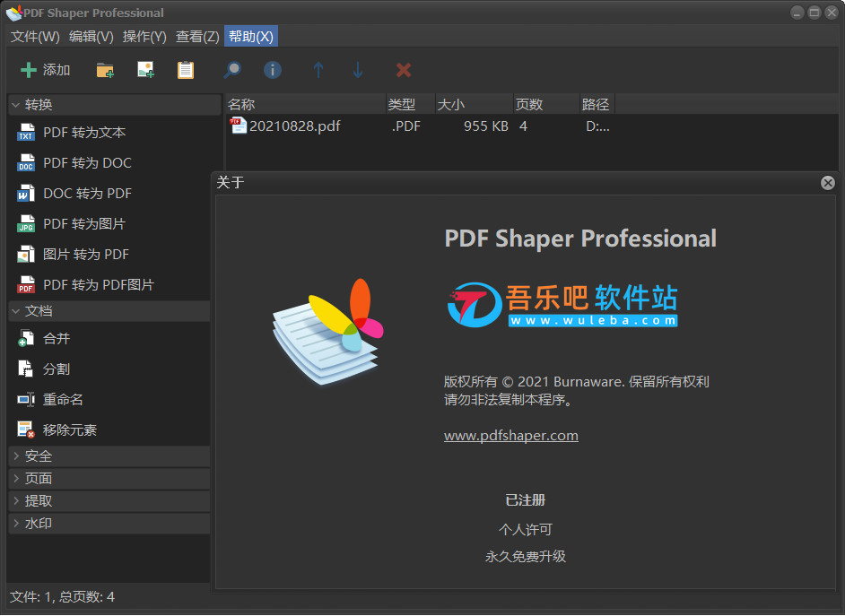This screenshot has width=845, height=616.
Task: Click the add image icon in toolbar
Action: pyautogui.click(x=145, y=70)
